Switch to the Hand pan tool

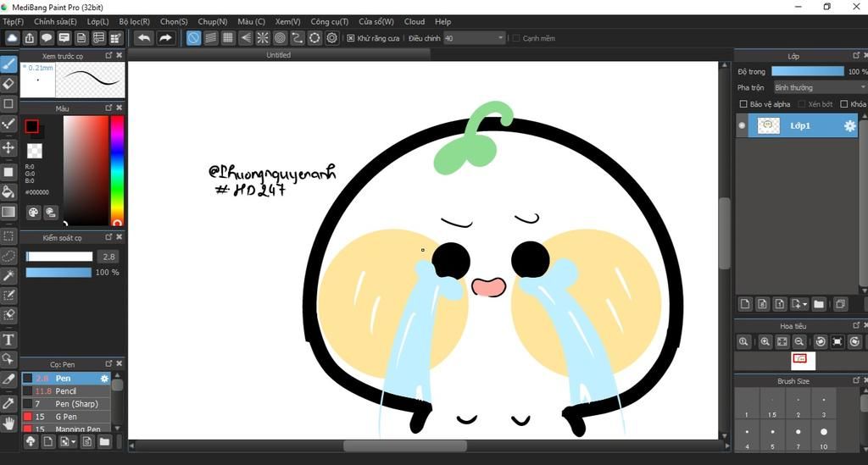point(8,424)
